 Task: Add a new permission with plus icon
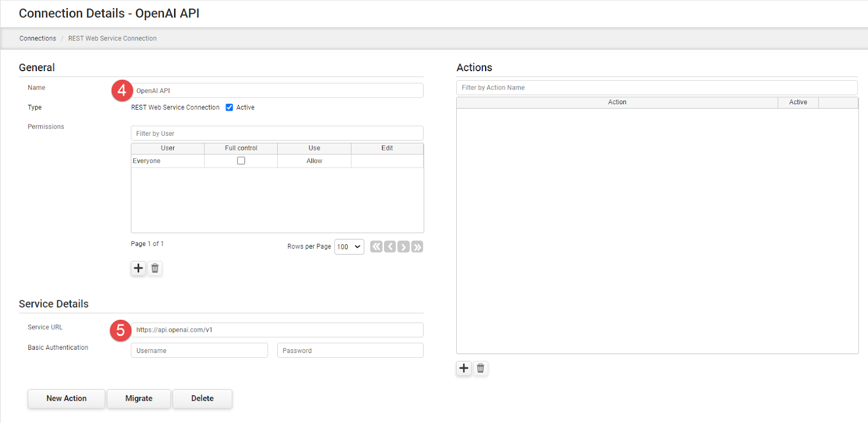click(138, 268)
